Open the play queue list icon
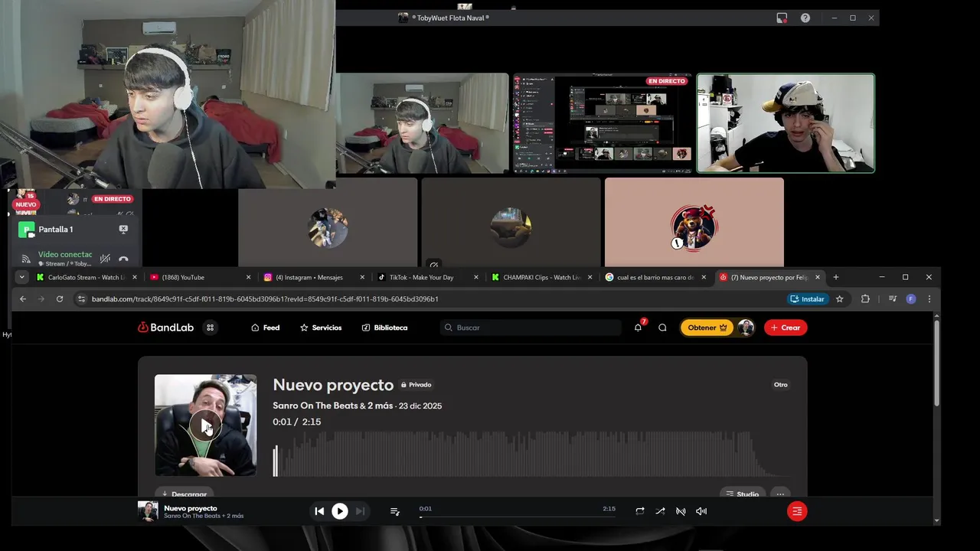 [395, 511]
